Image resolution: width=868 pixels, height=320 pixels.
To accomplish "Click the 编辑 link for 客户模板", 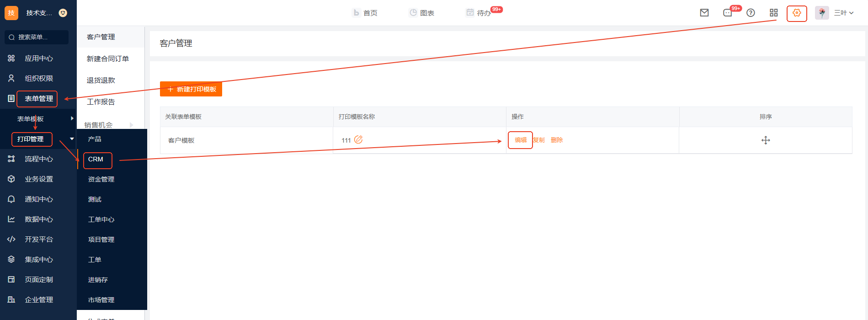I will pos(521,140).
